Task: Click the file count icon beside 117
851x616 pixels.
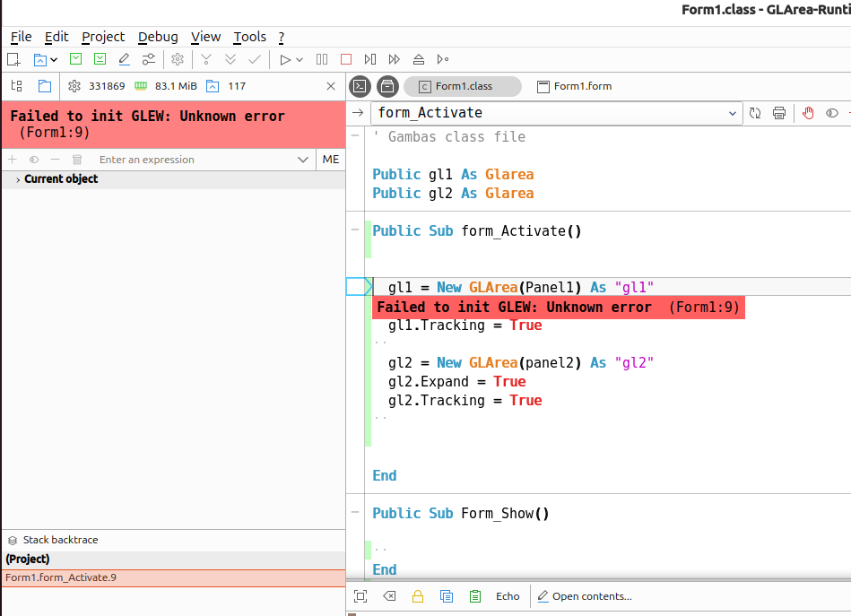Action: (x=213, y=86)
